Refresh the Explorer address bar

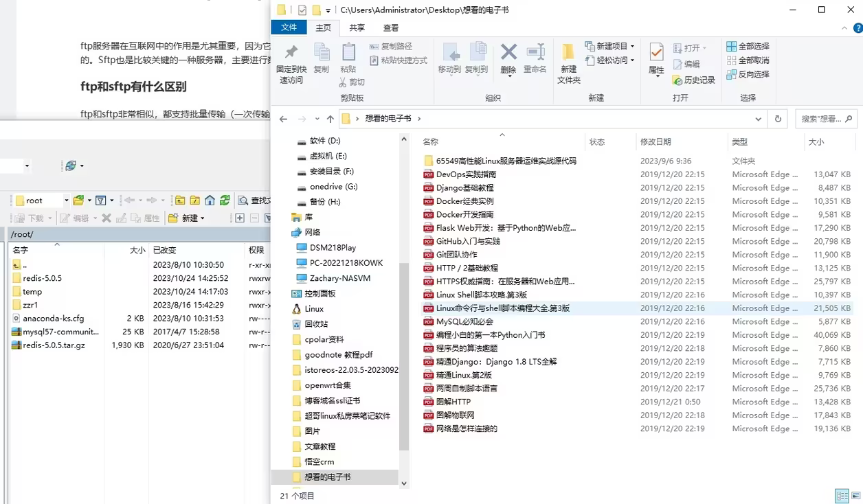coord(778,119)
